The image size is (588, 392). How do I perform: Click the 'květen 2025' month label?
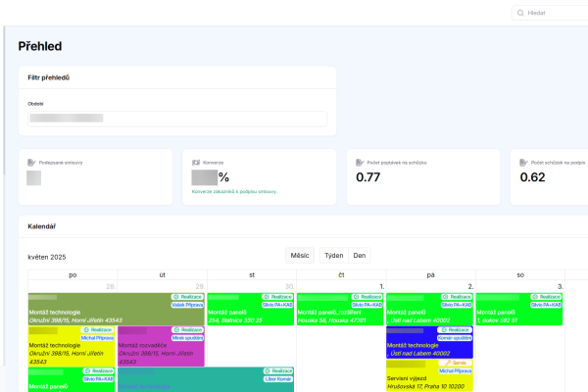(x=47, y=257)
